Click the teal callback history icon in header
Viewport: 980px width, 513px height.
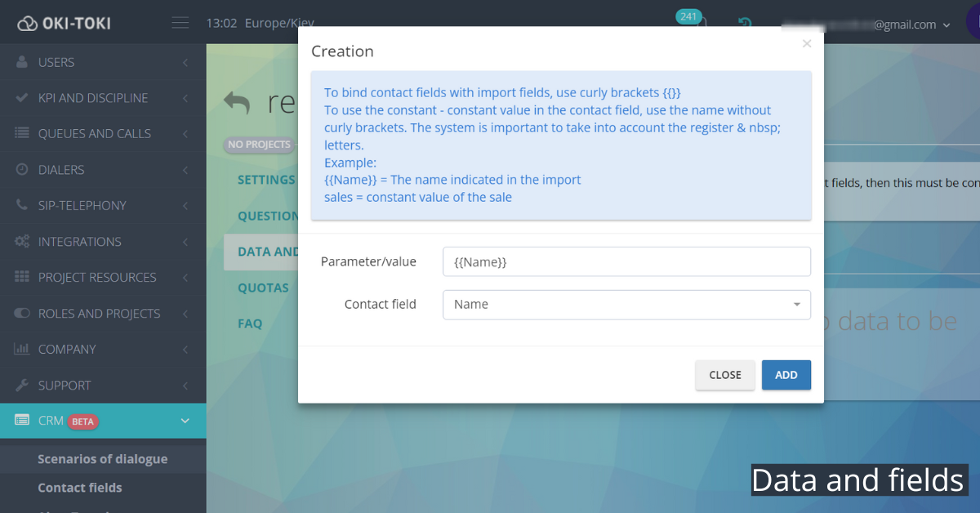(744, 22)
